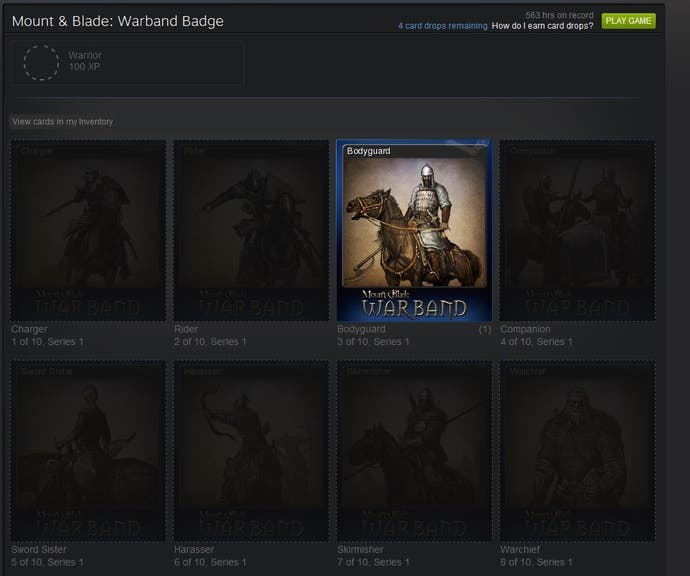Click the Companion name below its card
The width and height of the screenshot is (690, 576).
525,329
